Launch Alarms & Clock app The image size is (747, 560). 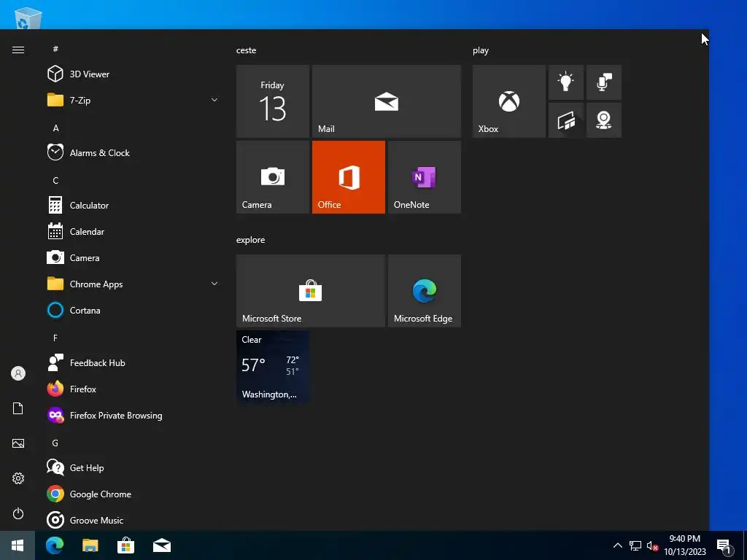pyautogui.click(x=133, y=153)
